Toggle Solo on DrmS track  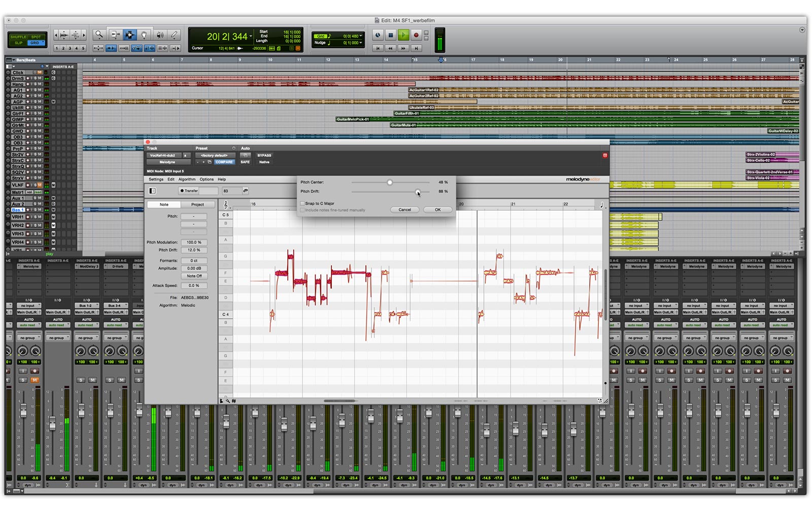[36, 78]
